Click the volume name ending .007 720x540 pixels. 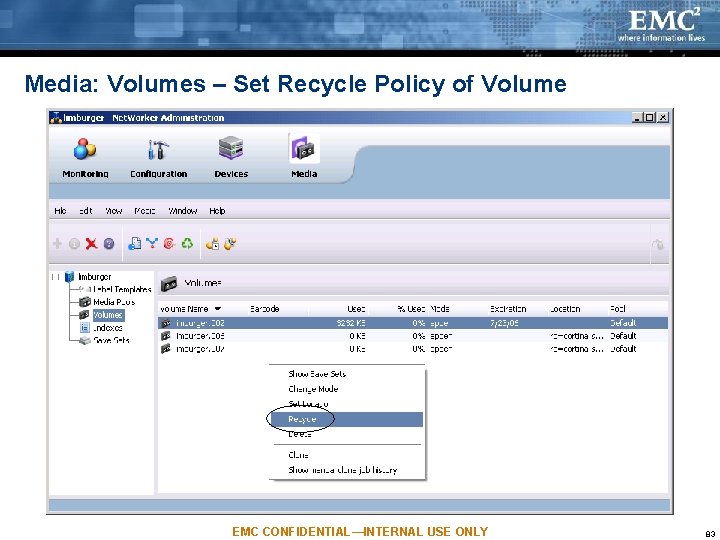200,349
